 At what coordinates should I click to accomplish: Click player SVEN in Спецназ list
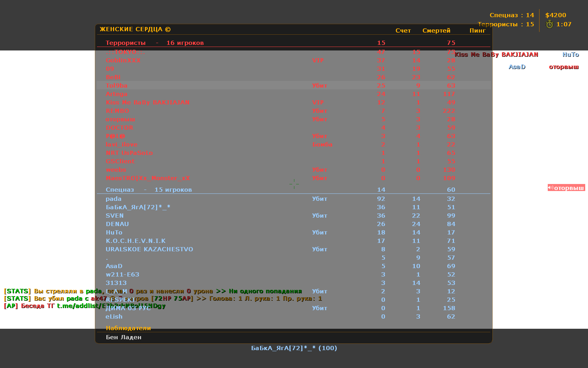click(x=114, y=216)
